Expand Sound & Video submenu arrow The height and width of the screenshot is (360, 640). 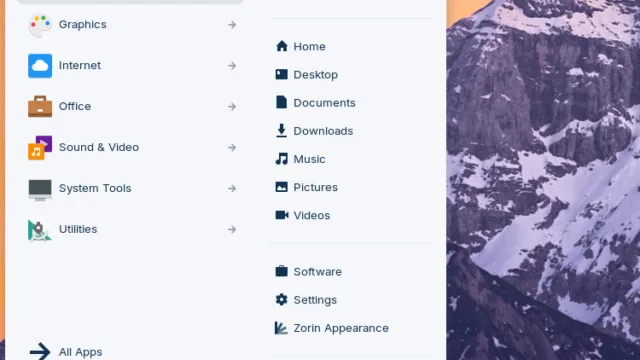coord(232,147)
